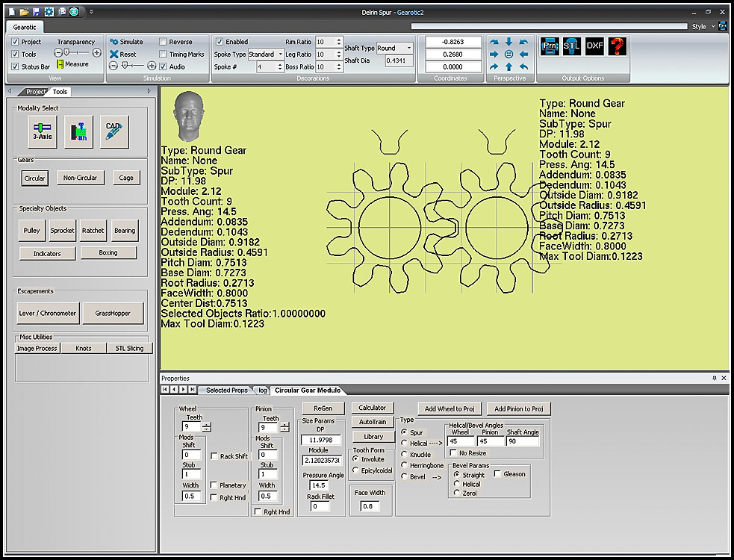Screen dimensions: 734x560
Task: Select the 4th axis modality icon
Action: coord(78,131)
